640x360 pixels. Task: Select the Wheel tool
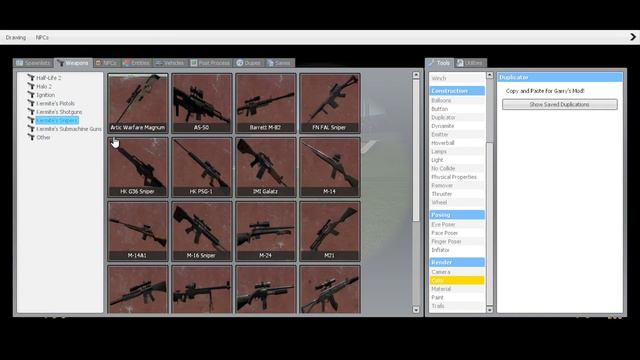[457, 202]
